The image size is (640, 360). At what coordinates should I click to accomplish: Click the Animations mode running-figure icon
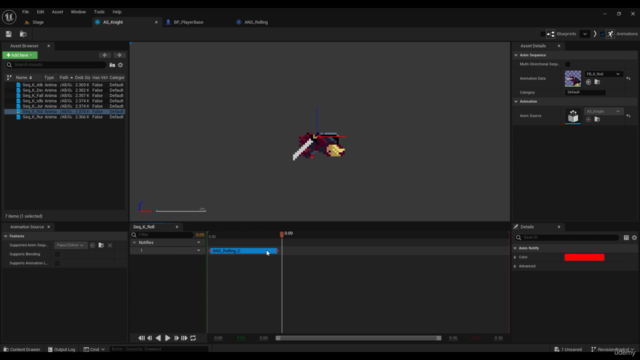pos(610,34)
